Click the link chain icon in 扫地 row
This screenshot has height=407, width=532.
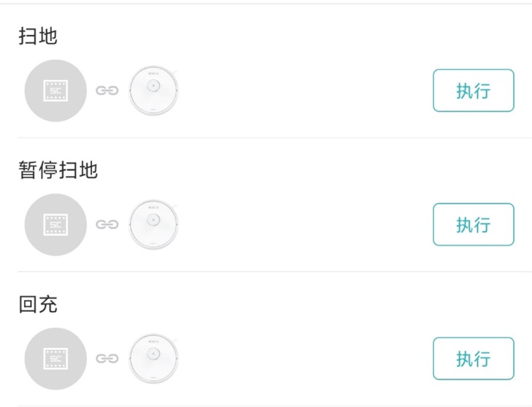point(107,91)
